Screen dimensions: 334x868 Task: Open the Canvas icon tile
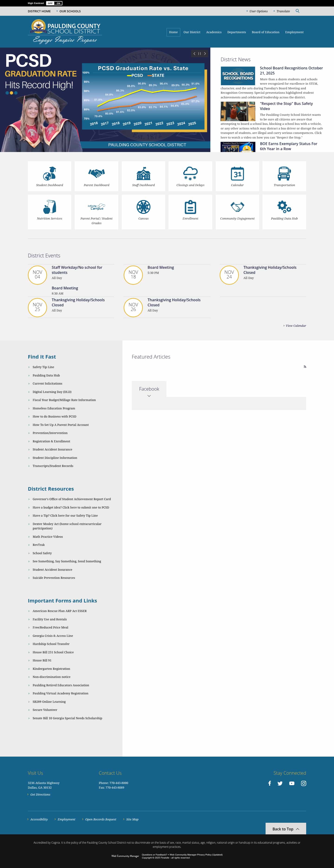[143, 212]
